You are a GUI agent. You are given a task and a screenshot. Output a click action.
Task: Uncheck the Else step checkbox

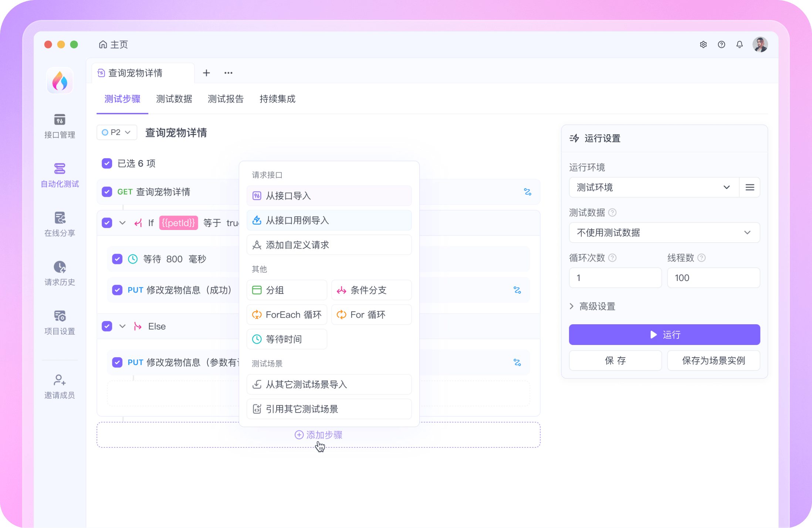tap(107, 326)
